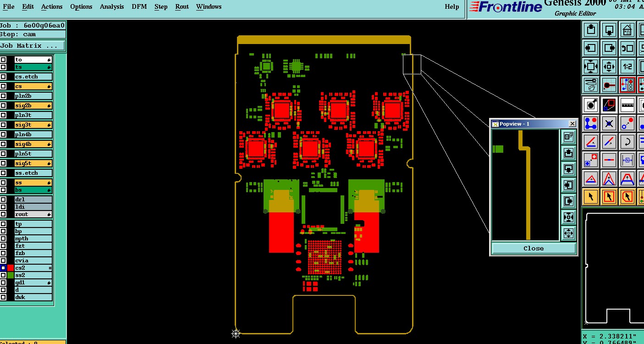Click the red color swatch of cs2 layer

11,268
